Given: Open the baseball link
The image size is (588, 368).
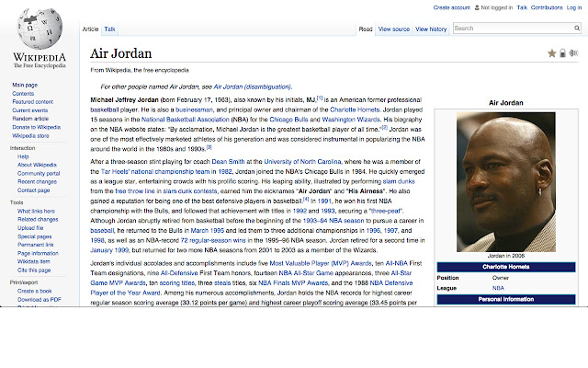Looking at the screenshot, I should point(102,231).
